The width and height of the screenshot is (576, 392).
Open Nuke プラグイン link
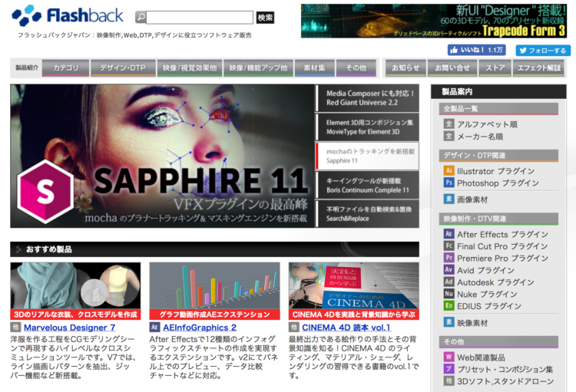(x=487, y=294)
